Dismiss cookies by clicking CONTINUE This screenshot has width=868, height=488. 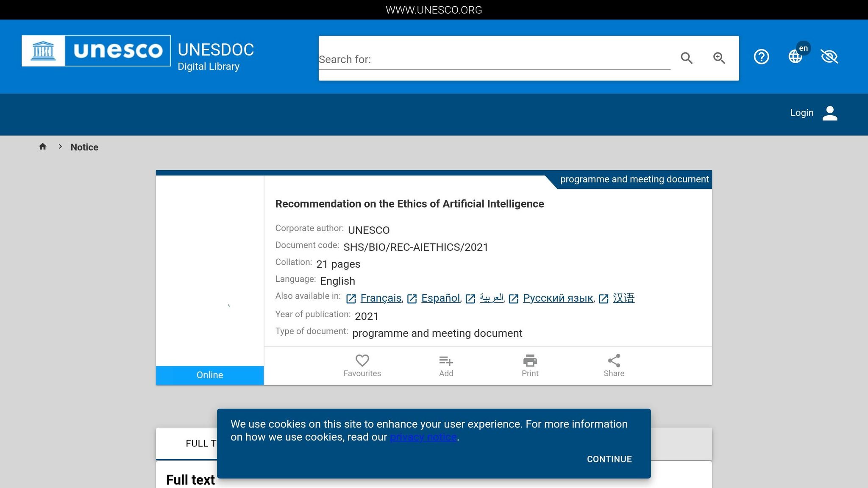pos(609,459)
